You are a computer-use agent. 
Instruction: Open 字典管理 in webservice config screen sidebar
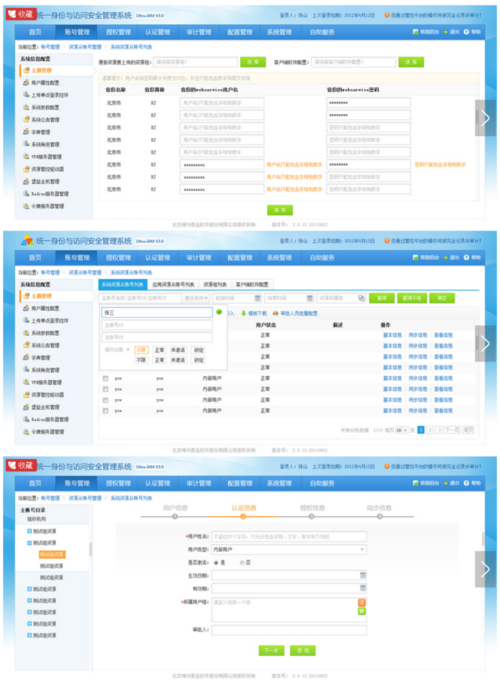click(x=36, y=132)
